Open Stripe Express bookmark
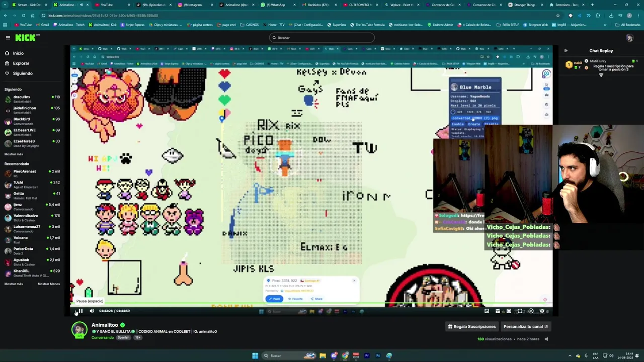This screenshot has width=644, height=362. point(132,25)
